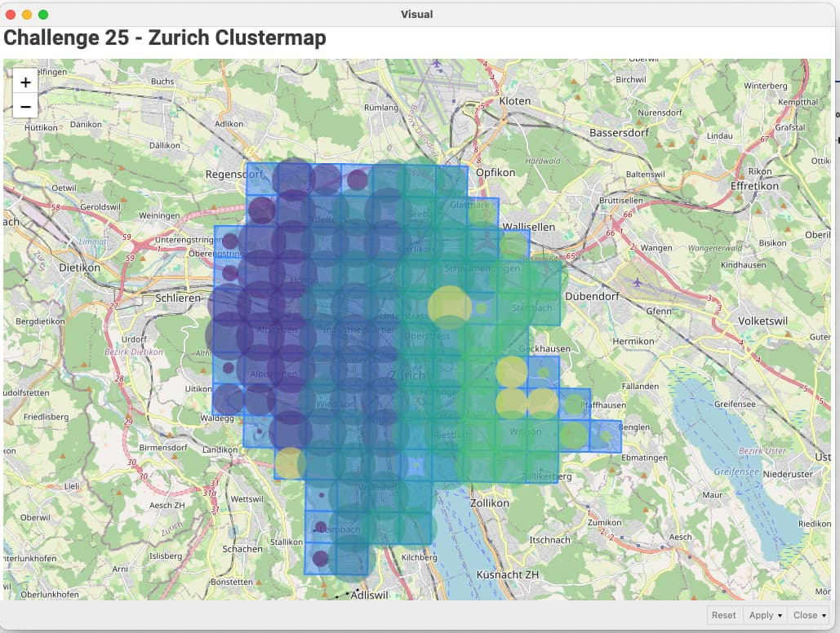Click the airplane icon near Kloten airport

point(438,63)
